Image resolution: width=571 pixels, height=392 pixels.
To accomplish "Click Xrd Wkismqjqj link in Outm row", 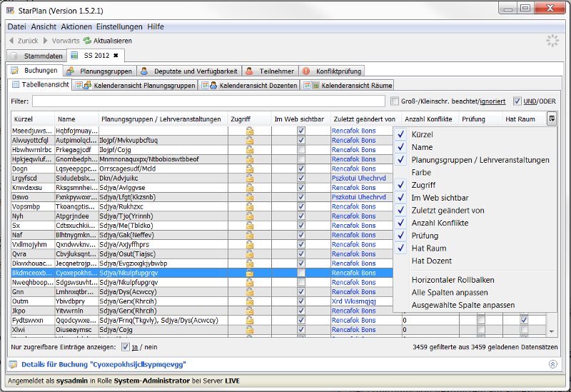I will 353,301.
